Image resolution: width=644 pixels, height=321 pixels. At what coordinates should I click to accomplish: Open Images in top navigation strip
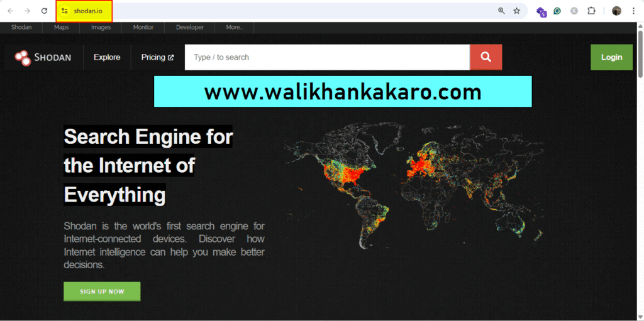pos(101,28)
